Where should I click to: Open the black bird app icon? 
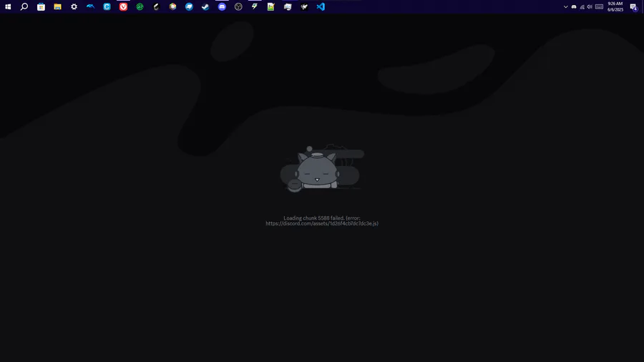304,6
